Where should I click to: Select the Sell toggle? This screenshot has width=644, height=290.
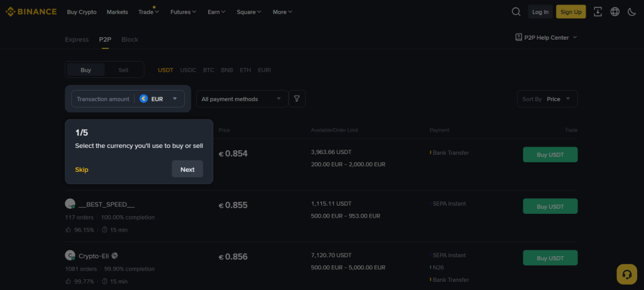point(123,70)
